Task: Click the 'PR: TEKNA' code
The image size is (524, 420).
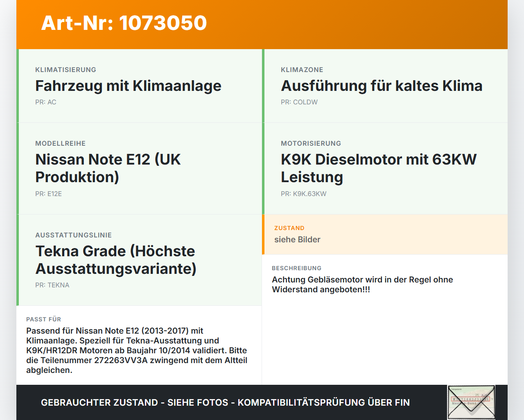Action: pyautogui.click(x=52, y=285)
